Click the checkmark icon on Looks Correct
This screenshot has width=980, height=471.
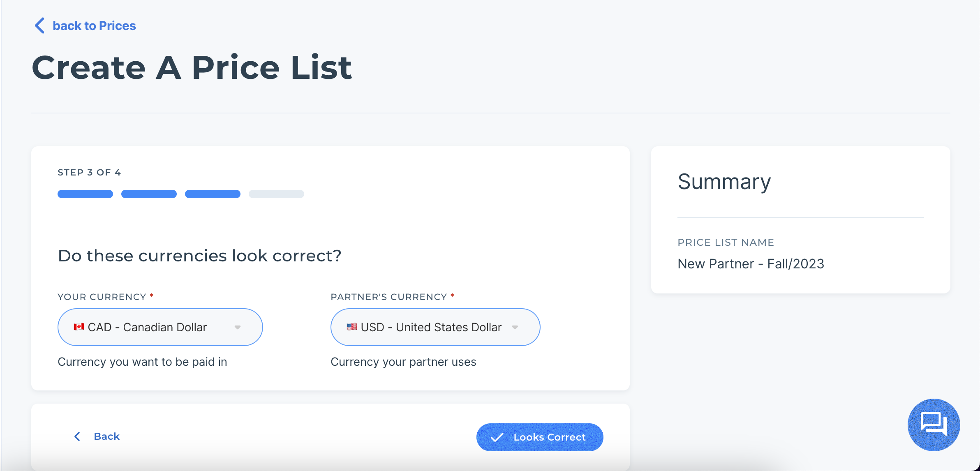click(497, 437)
